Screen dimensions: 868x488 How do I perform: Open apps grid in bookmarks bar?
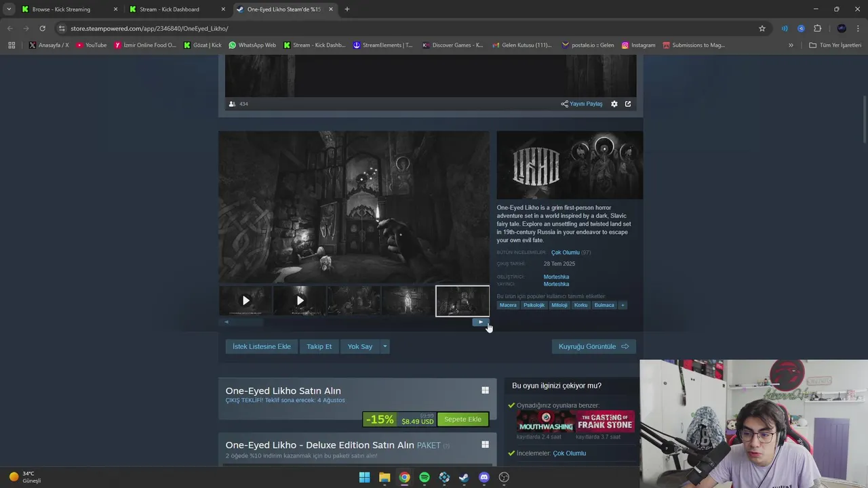tap(12, 45)
